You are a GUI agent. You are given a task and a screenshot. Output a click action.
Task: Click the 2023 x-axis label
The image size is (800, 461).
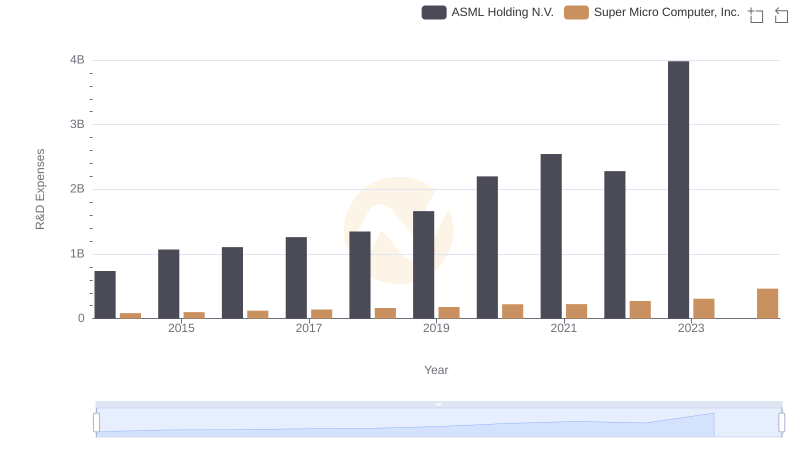(x=691, y=328)
